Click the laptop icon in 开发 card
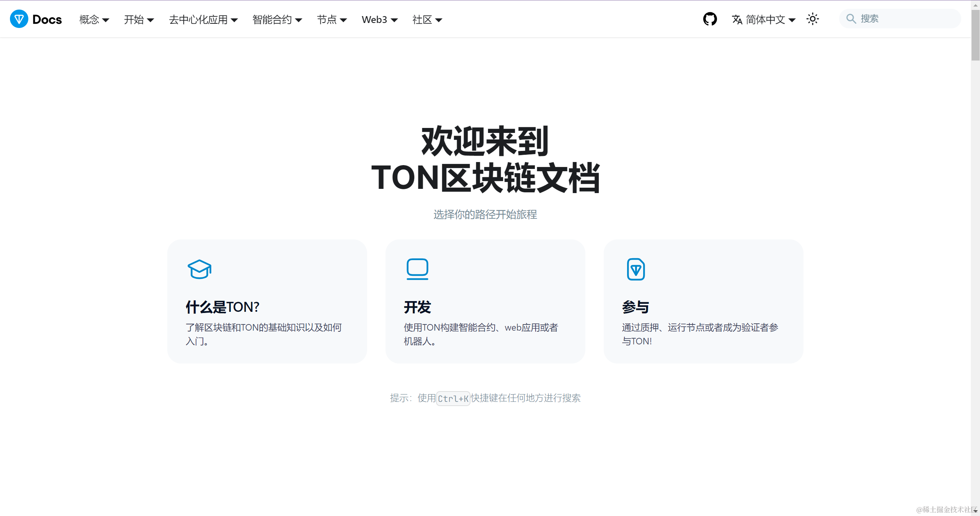The width and height of the screenshot is (980, 516). (417, 269)
